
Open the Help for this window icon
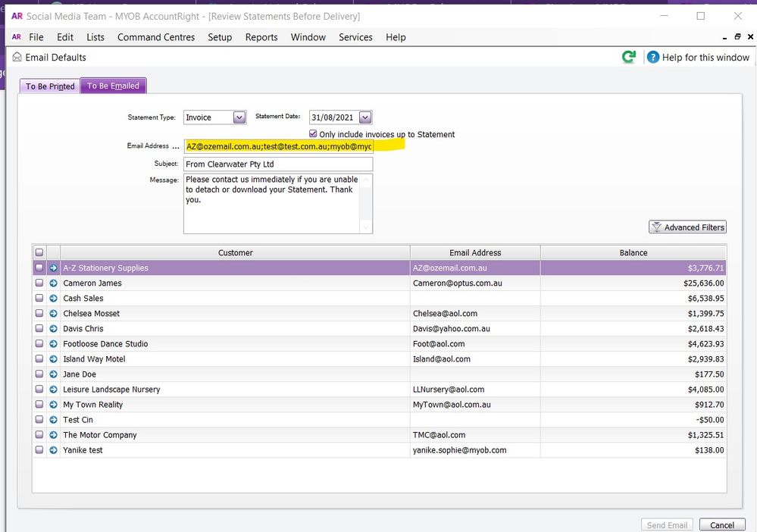click(x=652, y=57)
